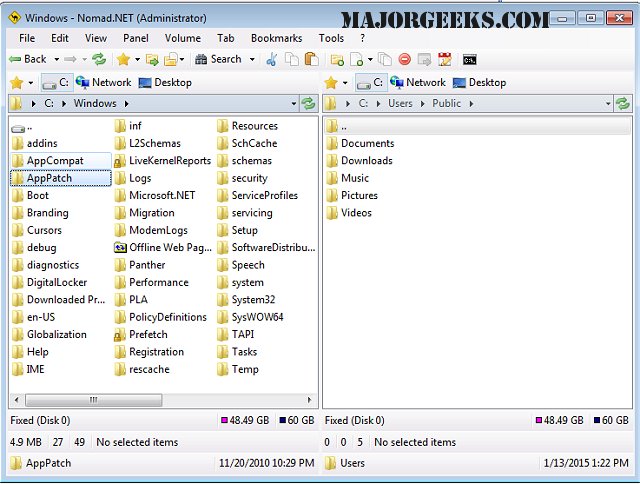
Task: Open the Edit menu
Action: [x=60, y=38]
